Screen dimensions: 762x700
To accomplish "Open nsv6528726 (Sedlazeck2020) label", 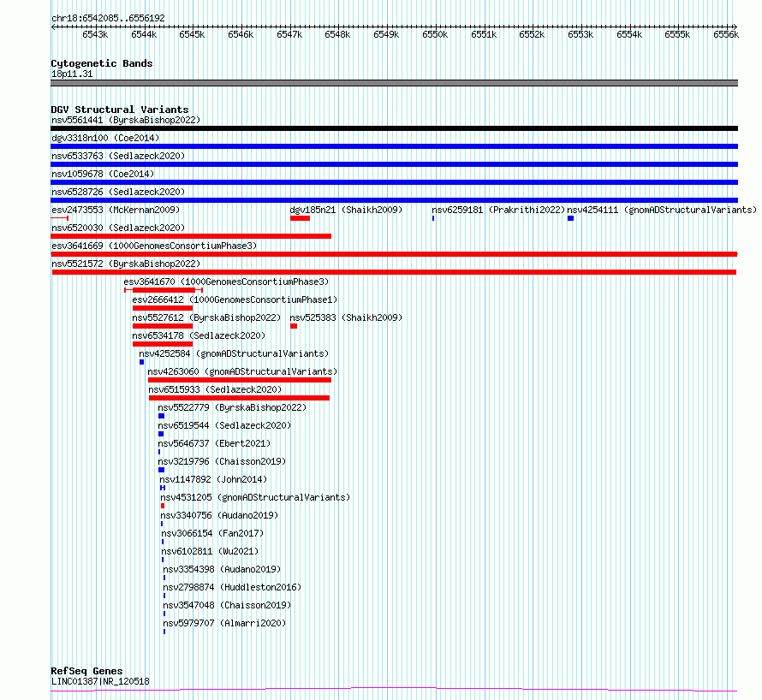I will click(118, 192).
